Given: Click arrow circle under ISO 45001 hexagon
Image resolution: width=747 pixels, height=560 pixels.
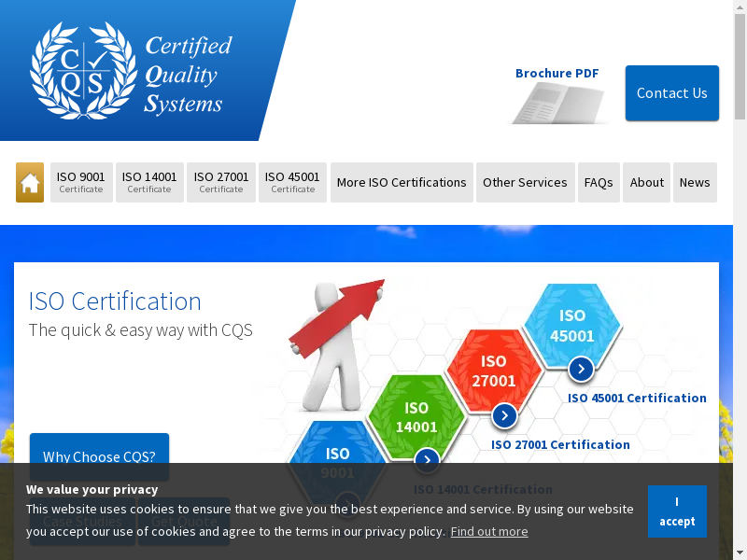Looking at the screenshot, I should tap(581, 370).
